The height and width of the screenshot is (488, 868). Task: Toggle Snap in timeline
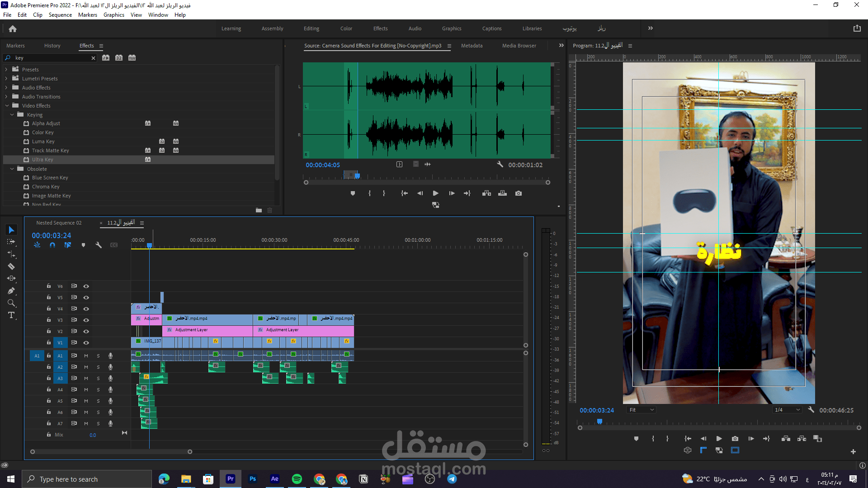52,245
